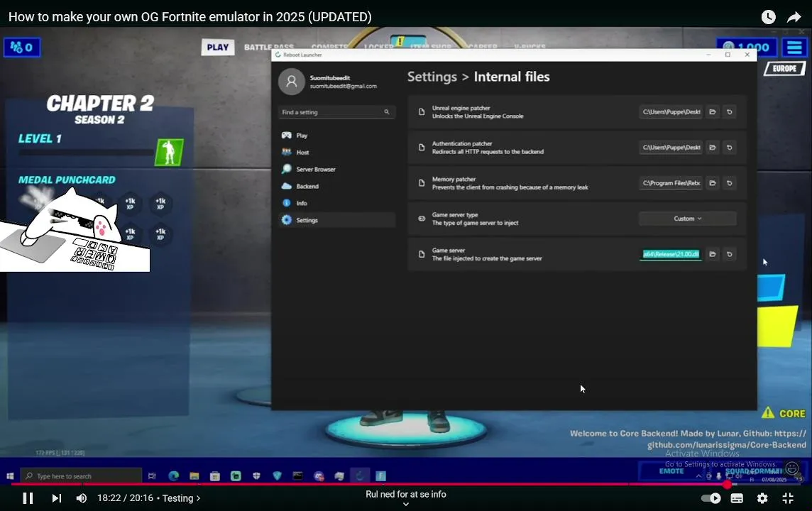The width and height of the screenshot is (812, 511).
Task: Open Server Browser in the sidebar
Action: tap(336, 170)
